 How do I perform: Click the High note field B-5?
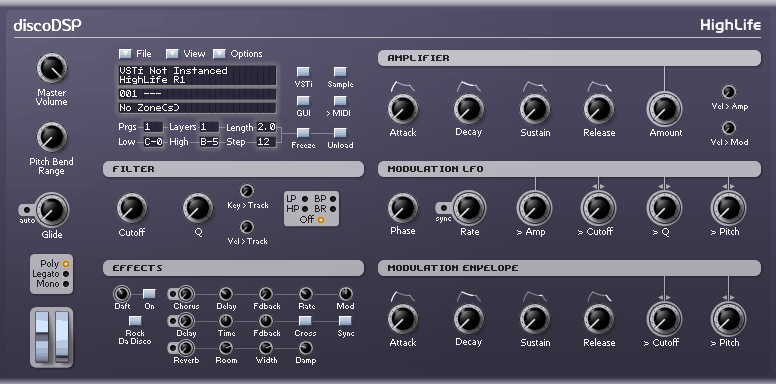[x=209, y=142]
